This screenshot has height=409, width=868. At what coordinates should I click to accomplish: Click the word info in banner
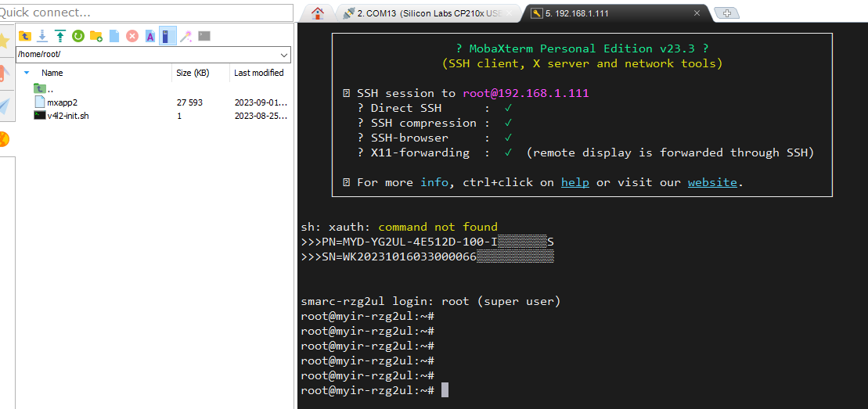(434, 182)
